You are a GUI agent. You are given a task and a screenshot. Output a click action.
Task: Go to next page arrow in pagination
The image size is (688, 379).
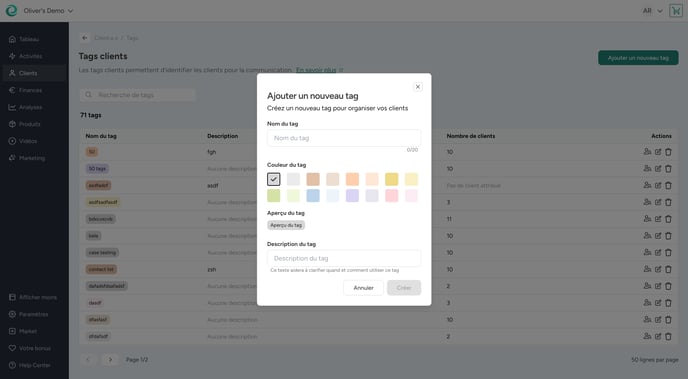tap(110, 360)
